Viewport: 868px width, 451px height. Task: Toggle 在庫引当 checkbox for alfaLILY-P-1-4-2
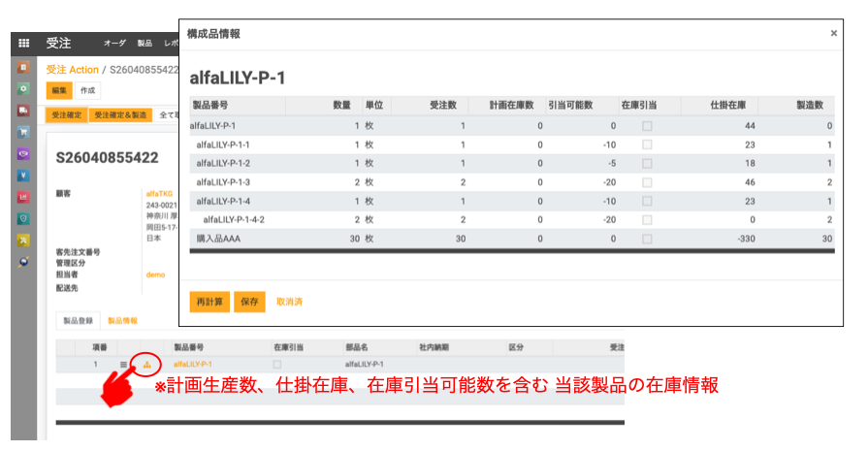click(x=647, y=220)
